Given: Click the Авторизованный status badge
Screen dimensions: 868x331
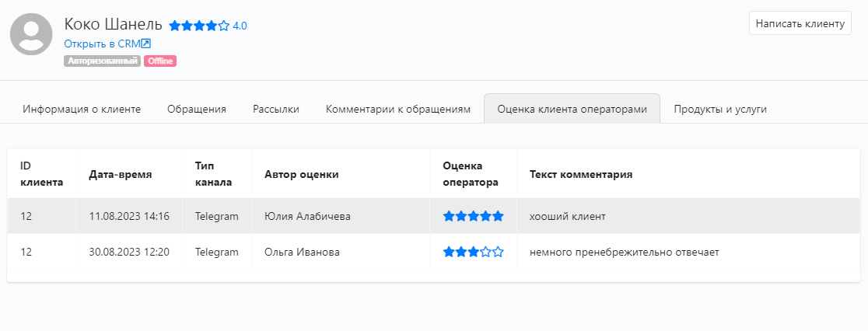Looking at the screenshot, I should pyautogui.click(x=103, y=61).
